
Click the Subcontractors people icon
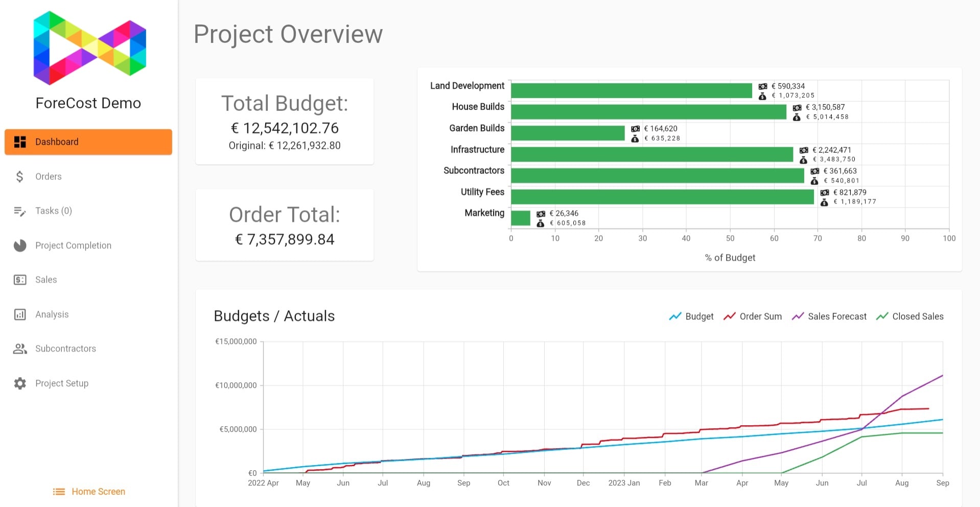[x=20, y=349]
